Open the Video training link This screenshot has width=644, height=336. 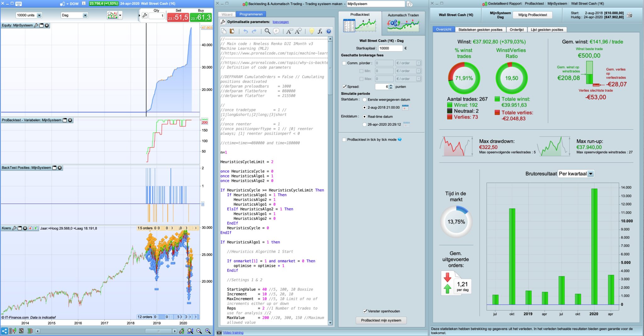(x=233, y=333)
